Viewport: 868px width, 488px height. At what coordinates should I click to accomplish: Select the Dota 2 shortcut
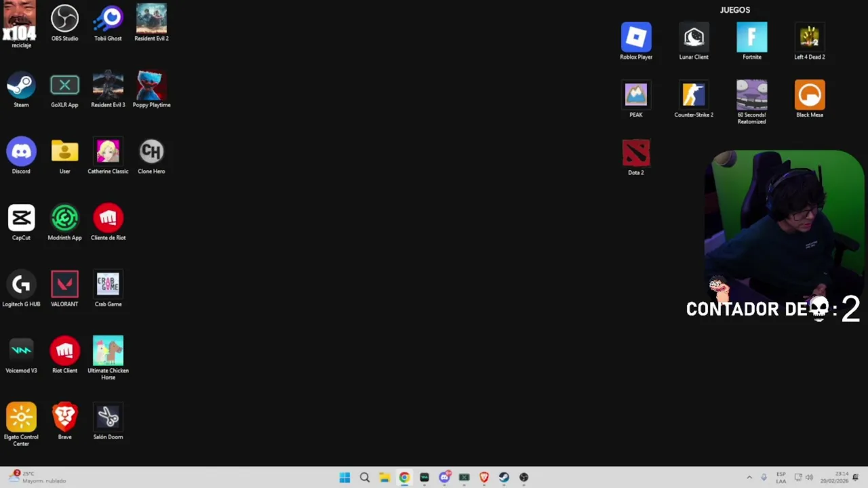tap(635, 157)
